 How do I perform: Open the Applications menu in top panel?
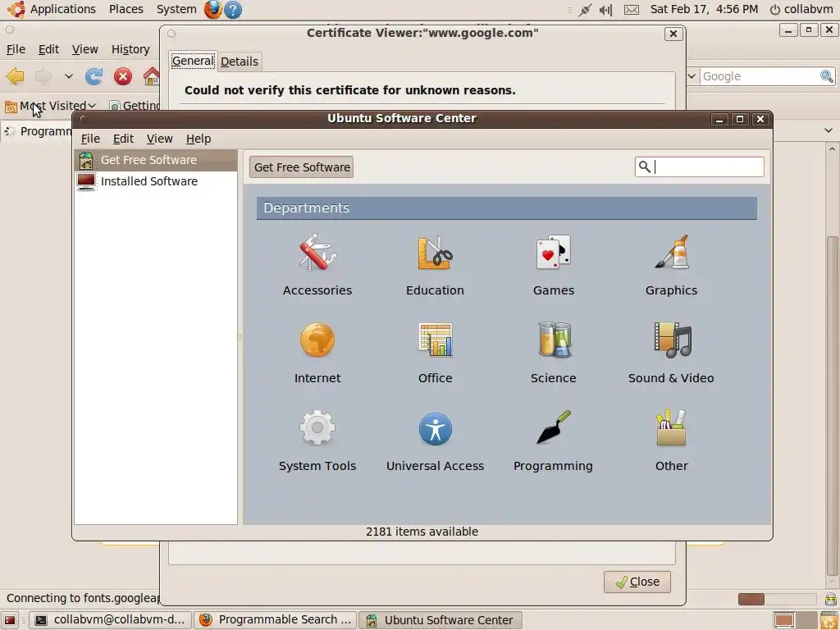pyautogui.click(x=62, y=9)
